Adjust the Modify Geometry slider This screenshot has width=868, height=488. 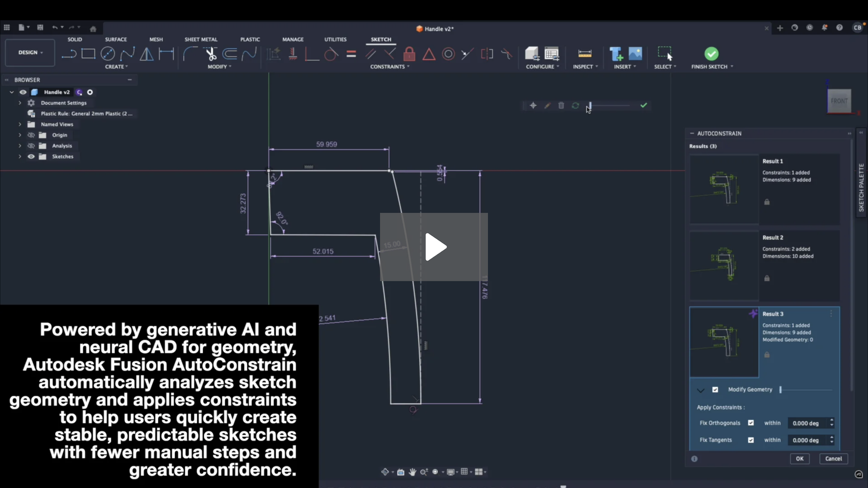(806, 389)
